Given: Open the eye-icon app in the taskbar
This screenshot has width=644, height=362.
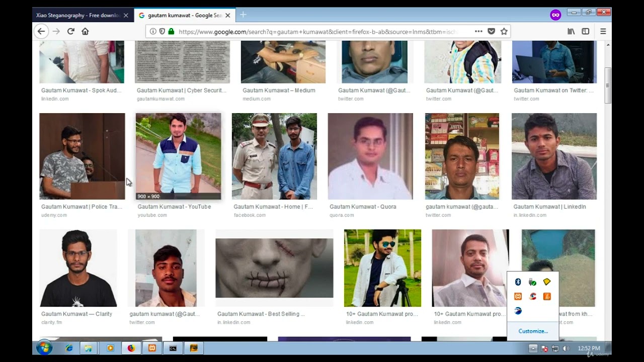Looking at the screenshot, I should coord(194,348).
